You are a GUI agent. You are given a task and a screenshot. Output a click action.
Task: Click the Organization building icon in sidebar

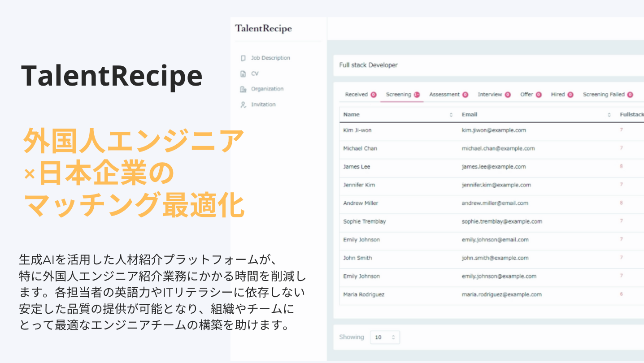click(x=243, y=89)
